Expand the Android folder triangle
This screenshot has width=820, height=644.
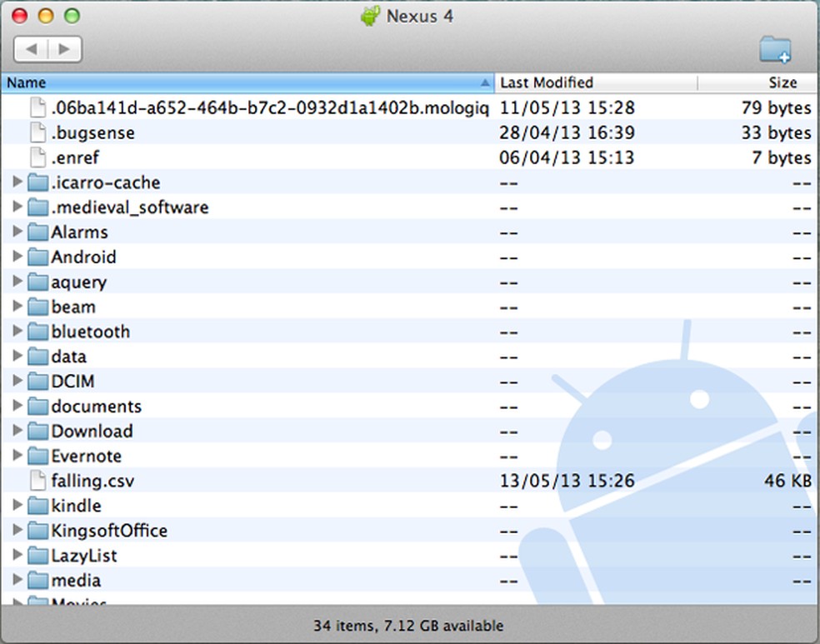click(x=17, y=256)
